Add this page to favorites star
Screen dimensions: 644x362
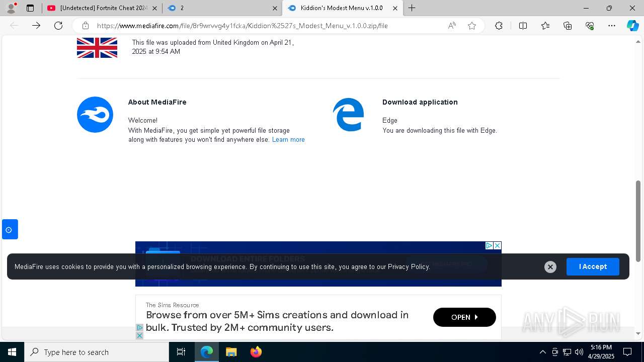(x=472, y=26)
